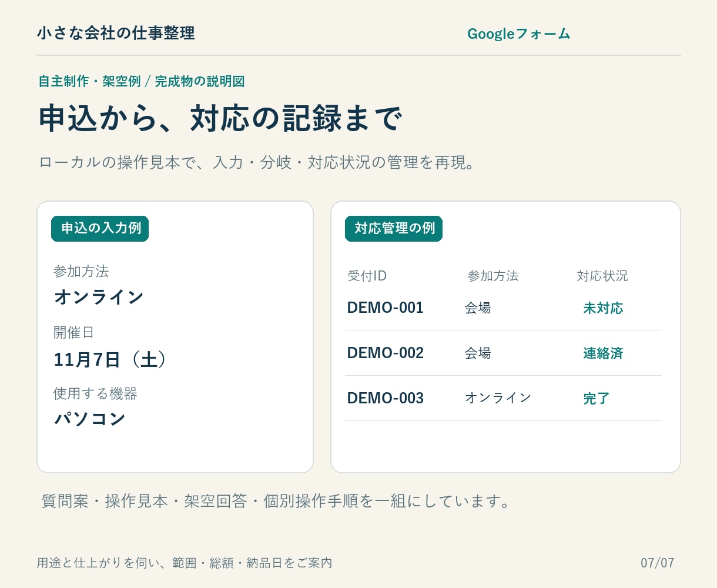Viewport: 717px width, 588px height.
Task: Click the 対応状況 column header
Action: pos(602,276)
